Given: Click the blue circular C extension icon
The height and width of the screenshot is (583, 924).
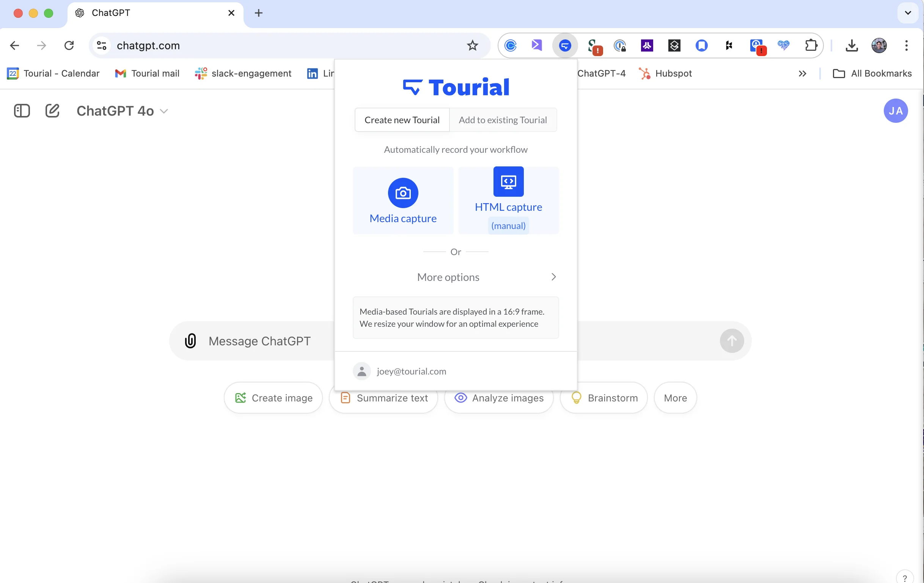Looking at the screenshot, I should click(x=510, y=45).
